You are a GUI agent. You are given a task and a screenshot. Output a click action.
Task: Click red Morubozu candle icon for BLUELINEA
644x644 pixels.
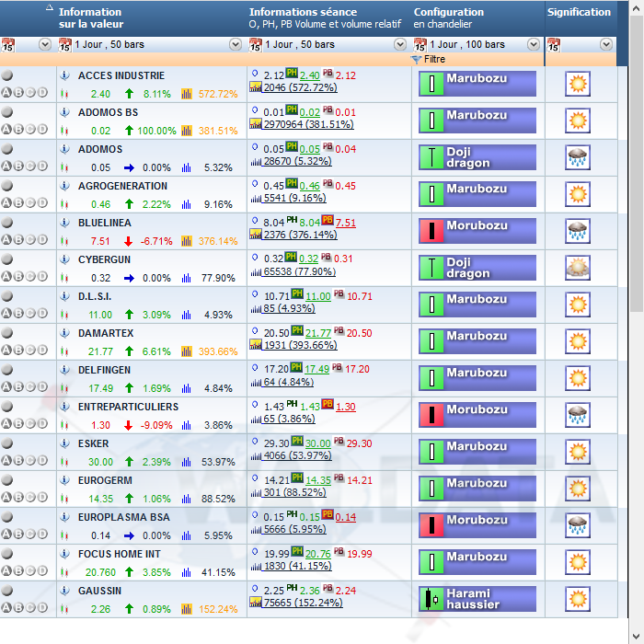(431, 231)
